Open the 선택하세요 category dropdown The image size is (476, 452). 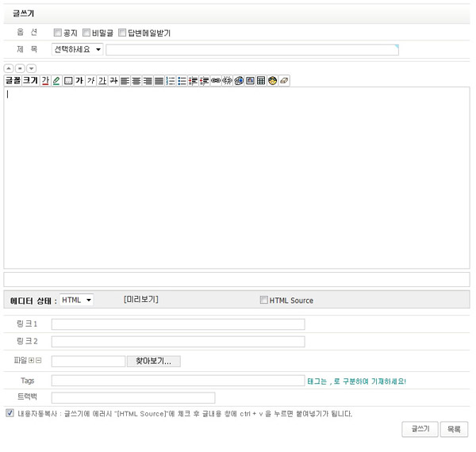78,49
